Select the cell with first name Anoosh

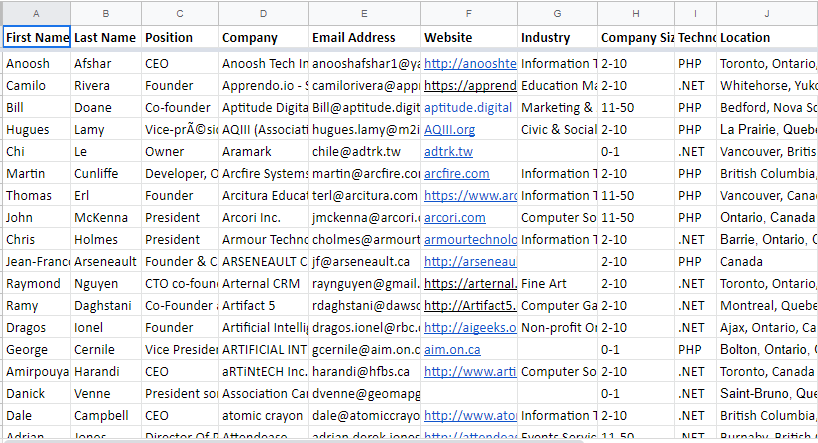tap(37, 64)
